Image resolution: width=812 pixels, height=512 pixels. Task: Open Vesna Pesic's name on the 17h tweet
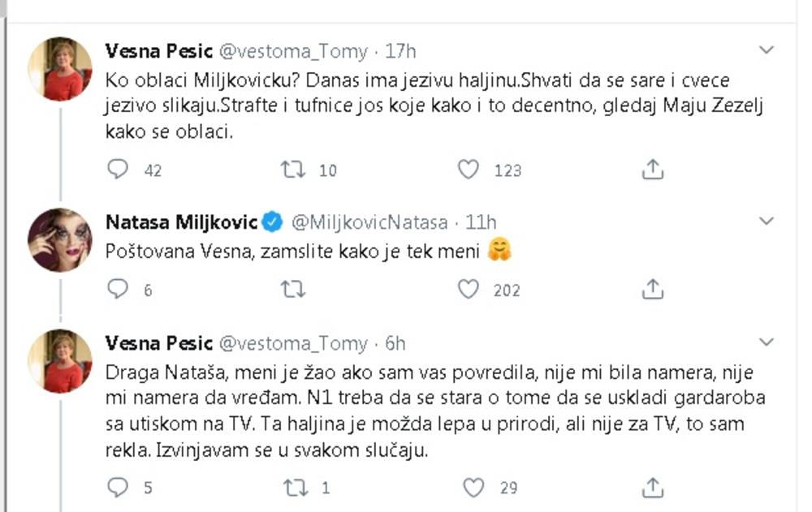159,51
